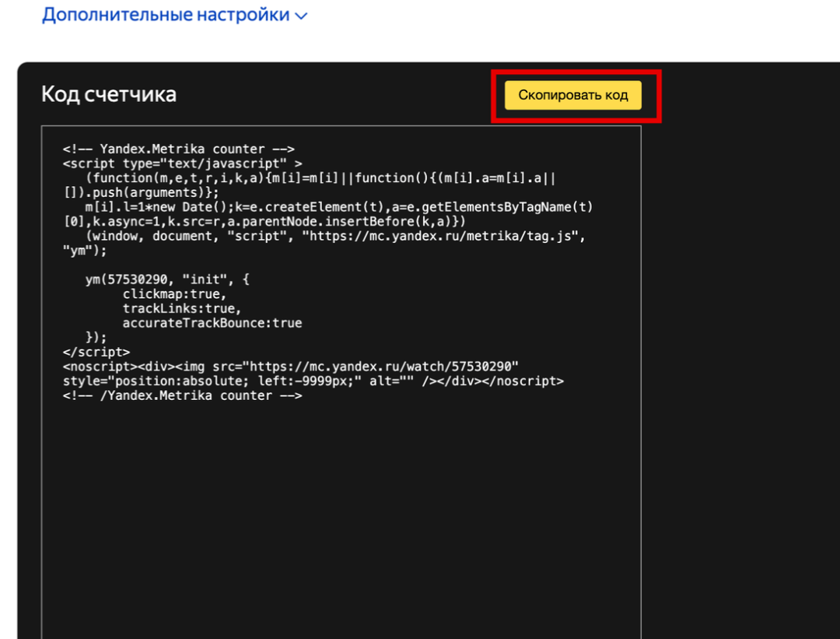Click the "accurateTrackBounce:true" code line
The height and width of the screenshot is (639, 840).
(212, 323)
